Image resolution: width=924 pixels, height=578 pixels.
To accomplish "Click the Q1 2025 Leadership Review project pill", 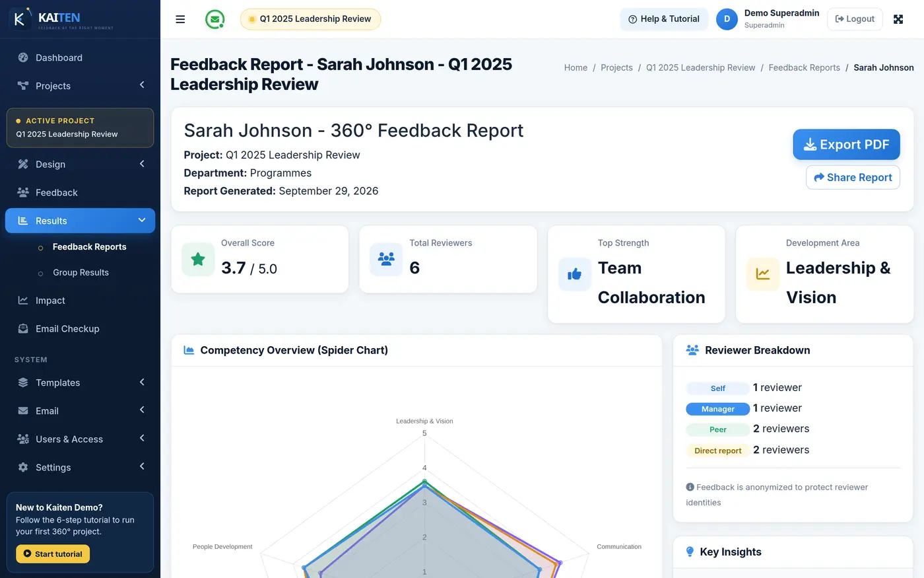I will pyautogui.click(x=310, y=19).
